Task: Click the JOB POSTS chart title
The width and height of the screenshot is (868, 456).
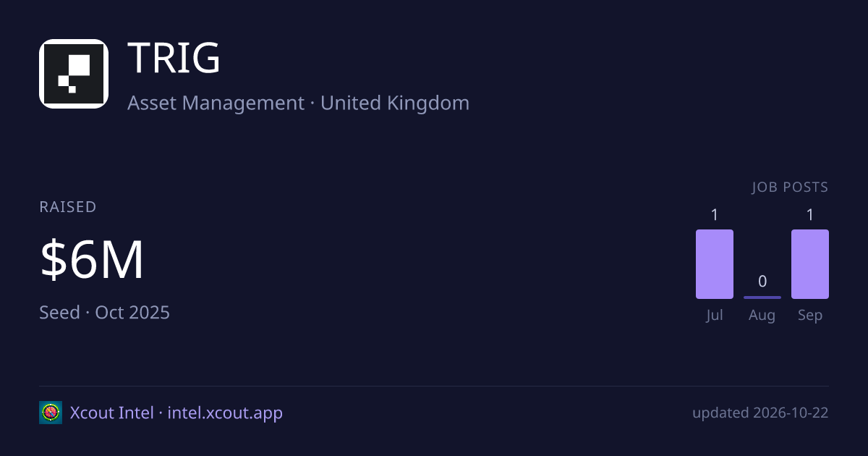Action: 790,187
